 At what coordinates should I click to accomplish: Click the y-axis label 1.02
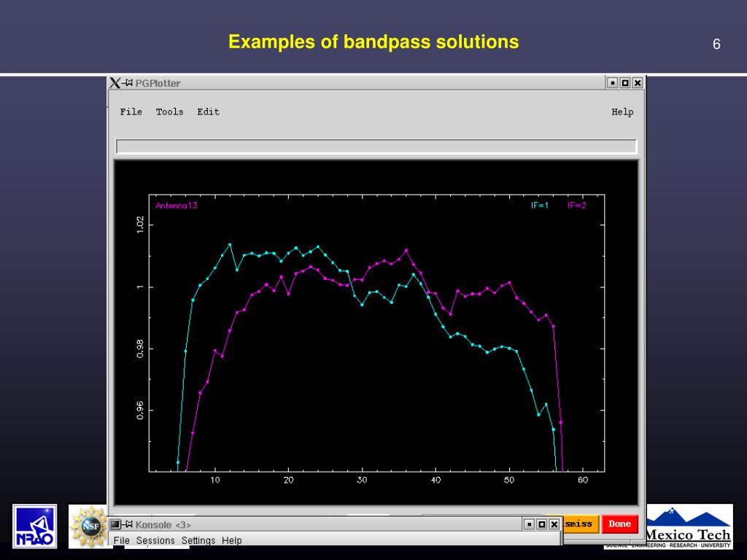[x=140, y=225]
